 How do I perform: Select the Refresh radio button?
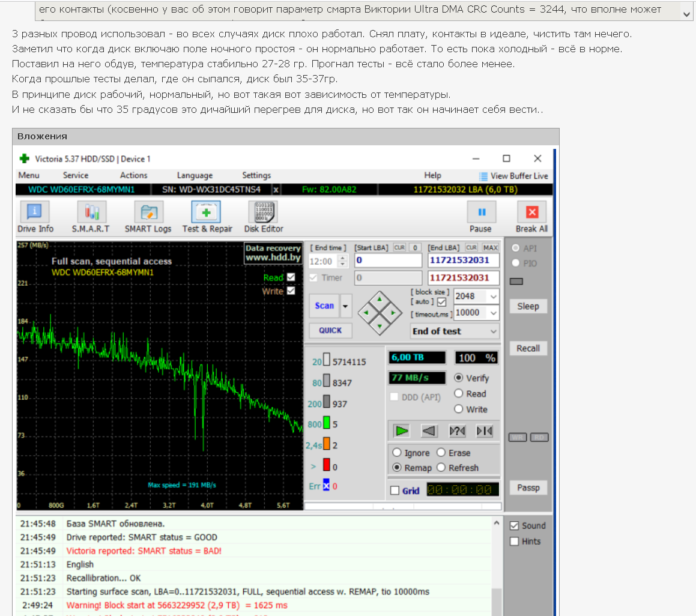[441, 467]
